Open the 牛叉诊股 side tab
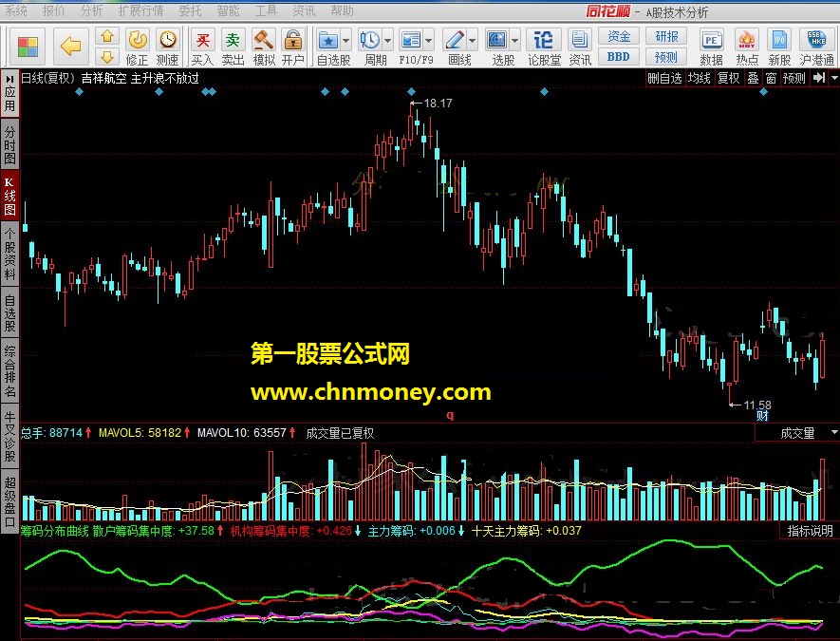840x641 pixels. point(9,436)
